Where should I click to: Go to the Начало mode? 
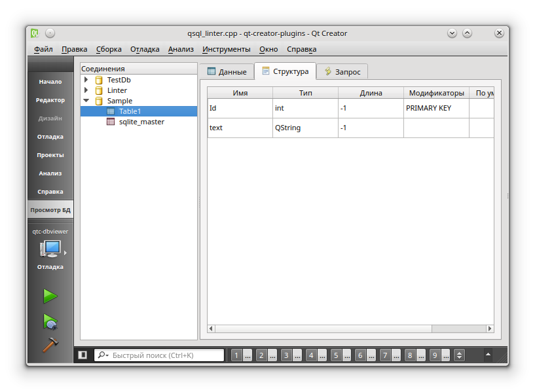click(50, 81)
